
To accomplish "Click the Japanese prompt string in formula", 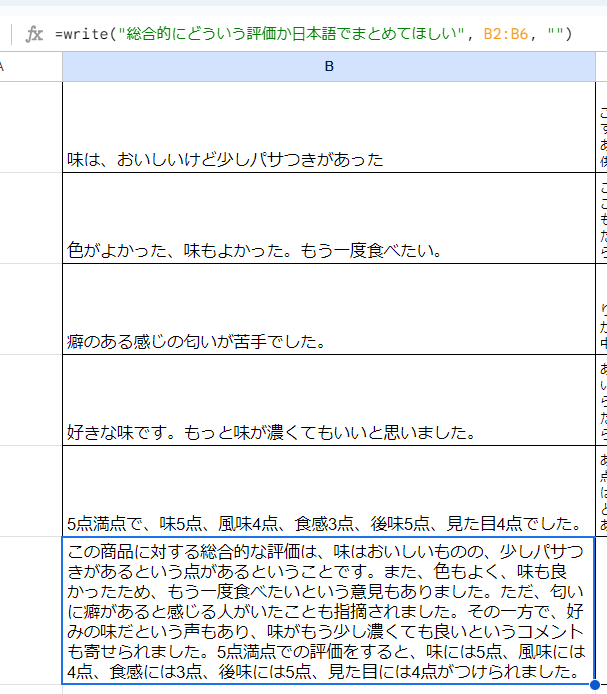I will 290,34.
